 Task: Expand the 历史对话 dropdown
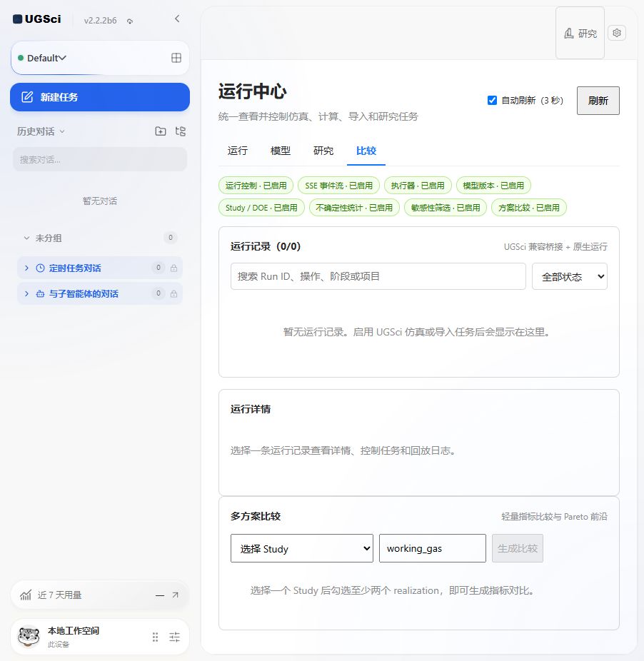click(41, 131)
